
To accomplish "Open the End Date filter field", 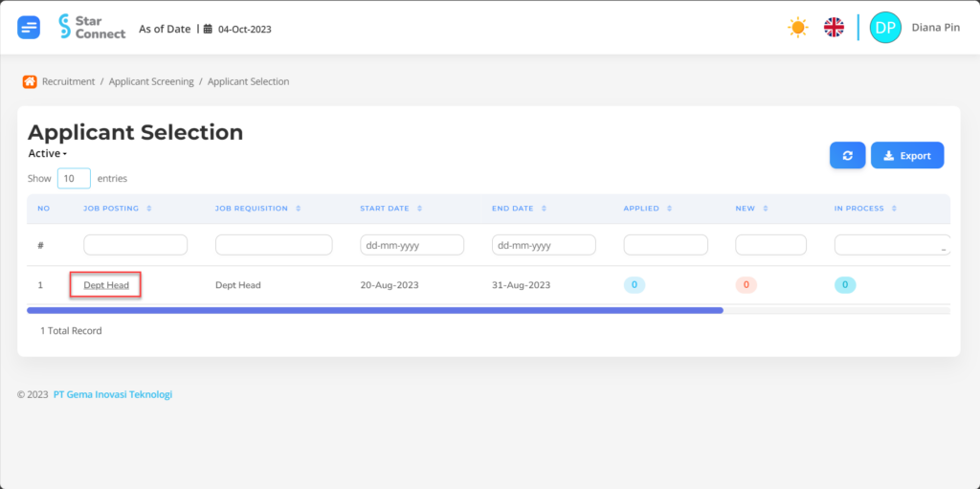I will click(x=544, y=245).
